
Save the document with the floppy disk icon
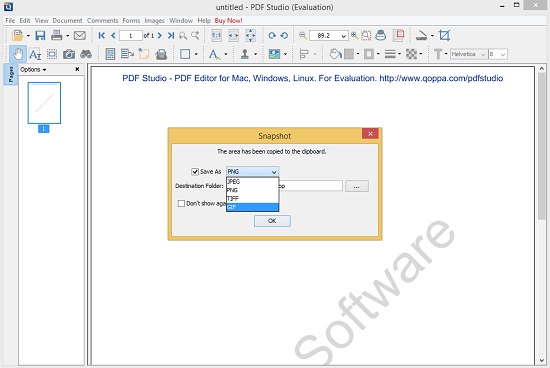(x=40, y=35)
